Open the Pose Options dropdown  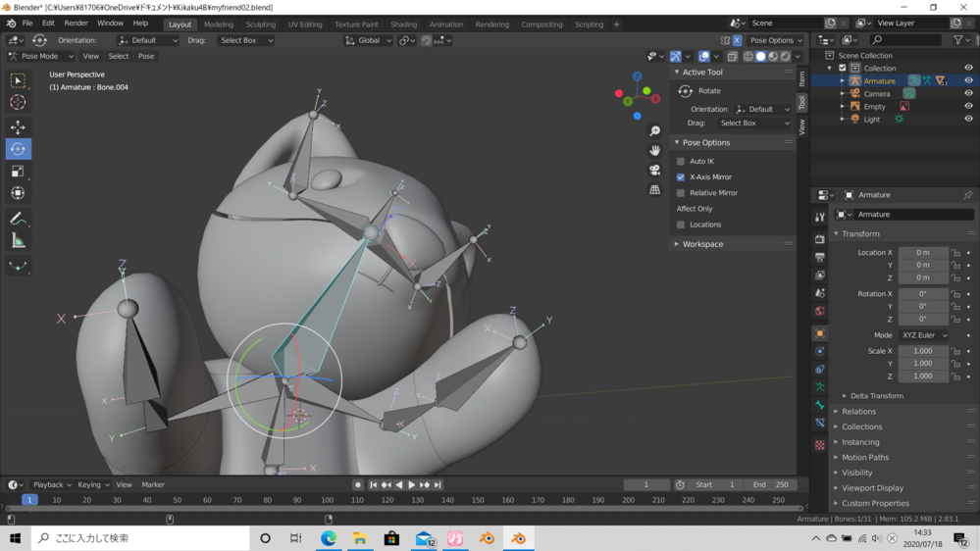(776, 40)
